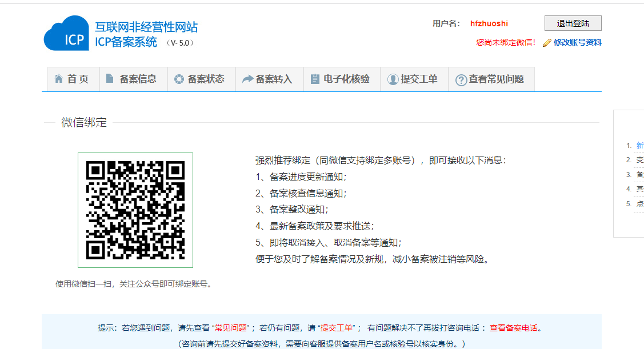Click line 5、即将取消接入、取消备案等通知
This screenshot has height=349, width=644.
[329, 243]
